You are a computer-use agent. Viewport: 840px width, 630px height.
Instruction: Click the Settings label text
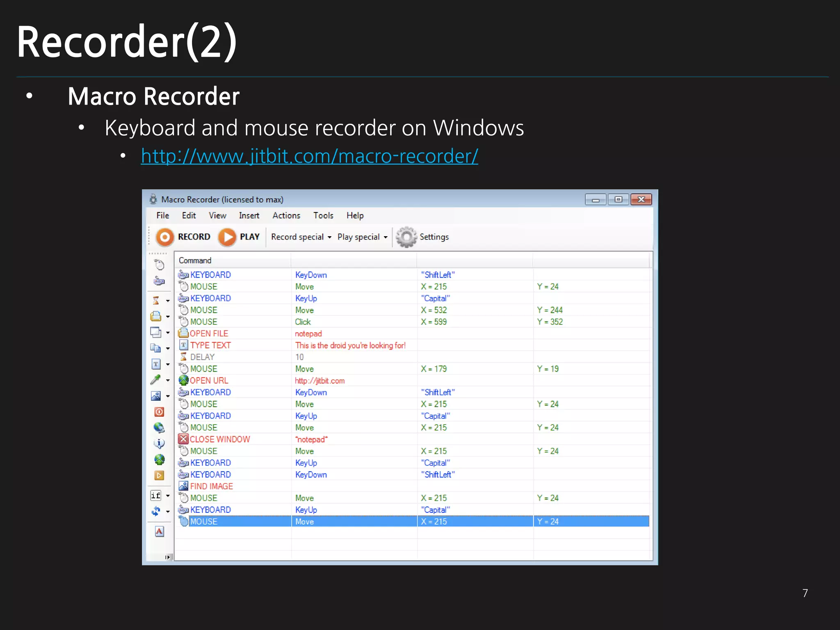coord(434,237)
